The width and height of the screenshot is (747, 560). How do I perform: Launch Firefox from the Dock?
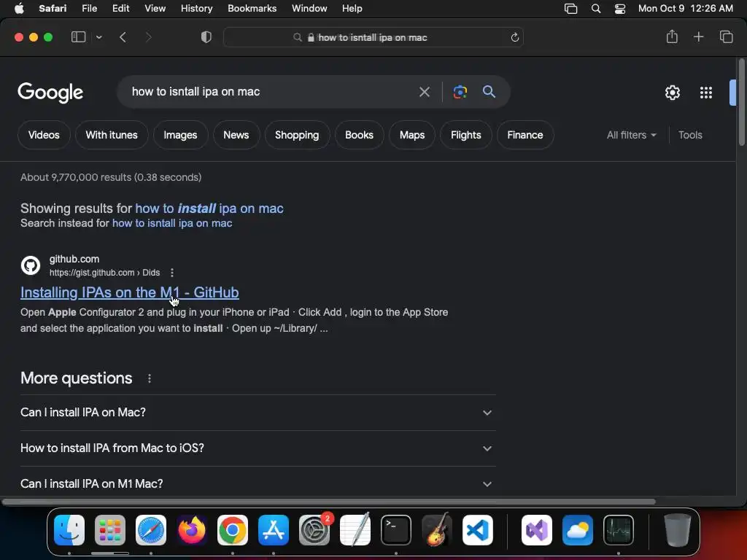click(x=192, y=530)
